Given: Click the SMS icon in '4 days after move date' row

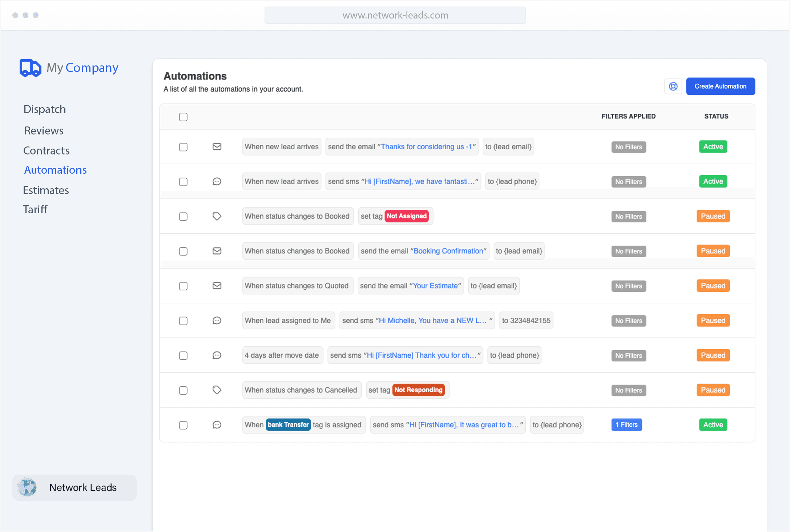Looking at the screenshot, I should (x=217, y=355).
